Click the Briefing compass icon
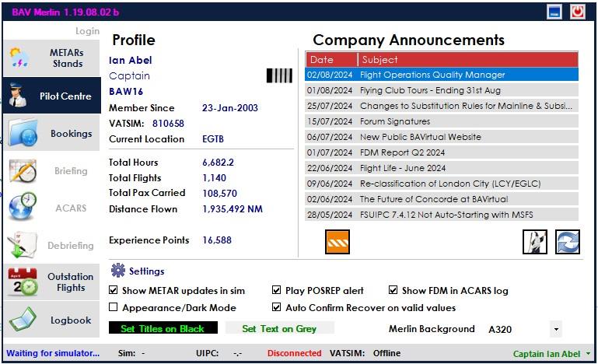 [23, 170]
